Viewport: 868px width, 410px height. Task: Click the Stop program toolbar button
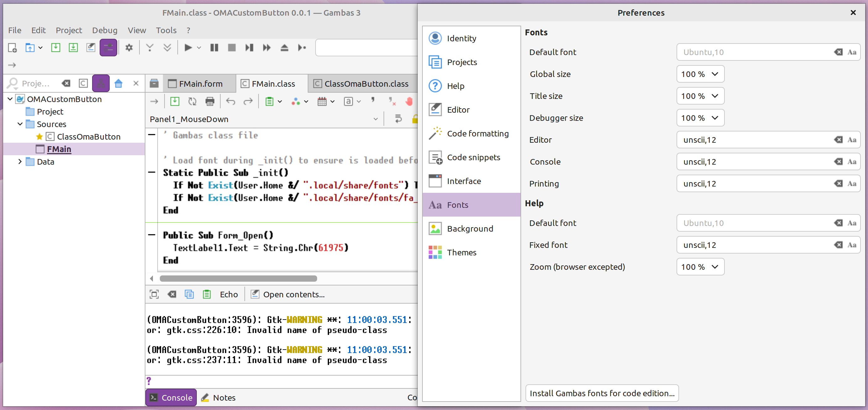[x=232, y=48]
